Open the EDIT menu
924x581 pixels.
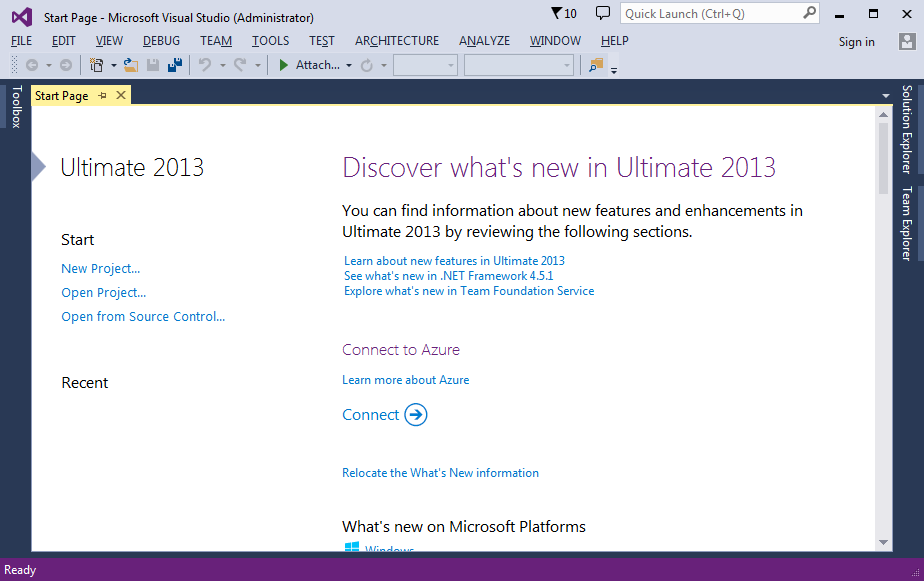(x=64, y=41)
